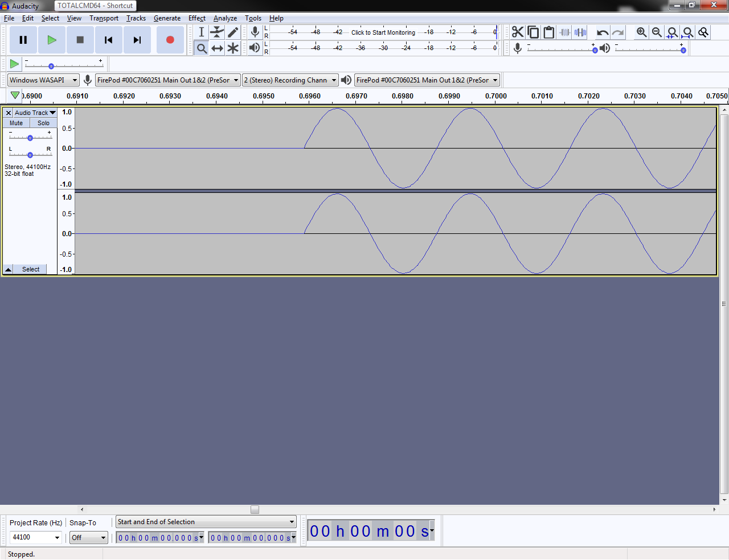Image resolution: width=729 pixels, height=560 pixels.
Task: Click the timeline pinned play head triangle
Action: tap(15, 95)
